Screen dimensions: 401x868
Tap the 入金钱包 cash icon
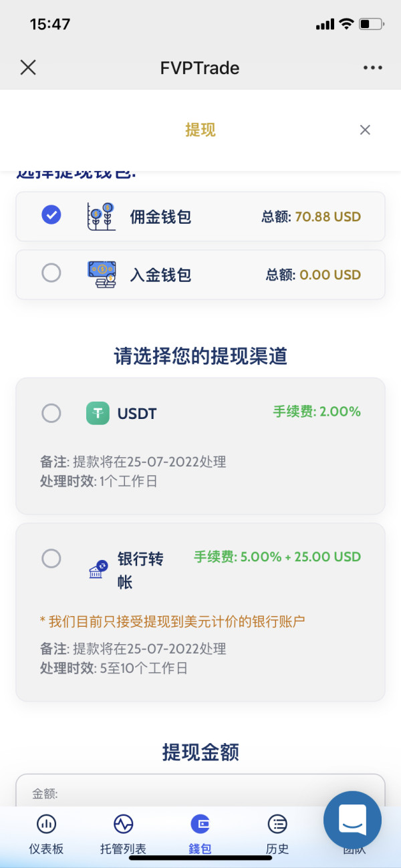[102, 274]
